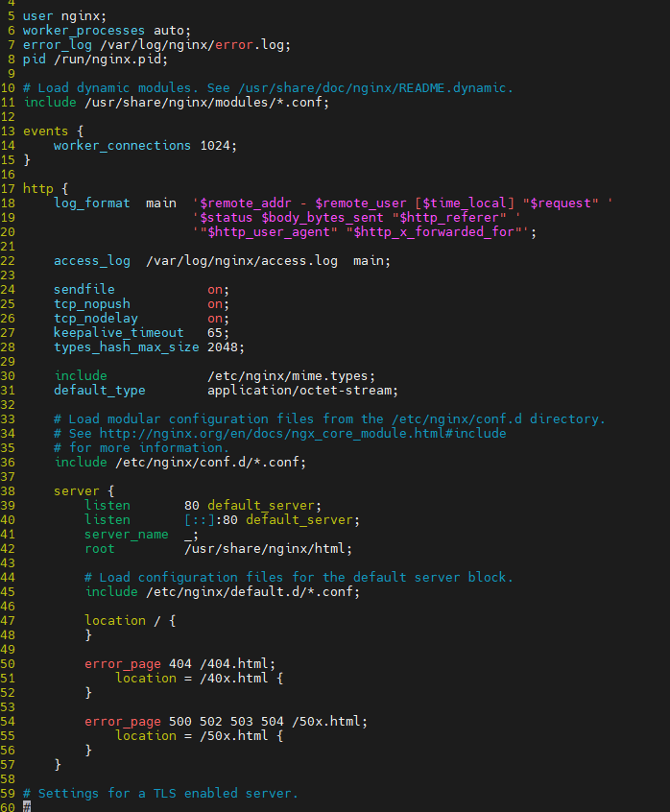Click '[::]:80' IPv6 listen address

[x=211, y=520]
